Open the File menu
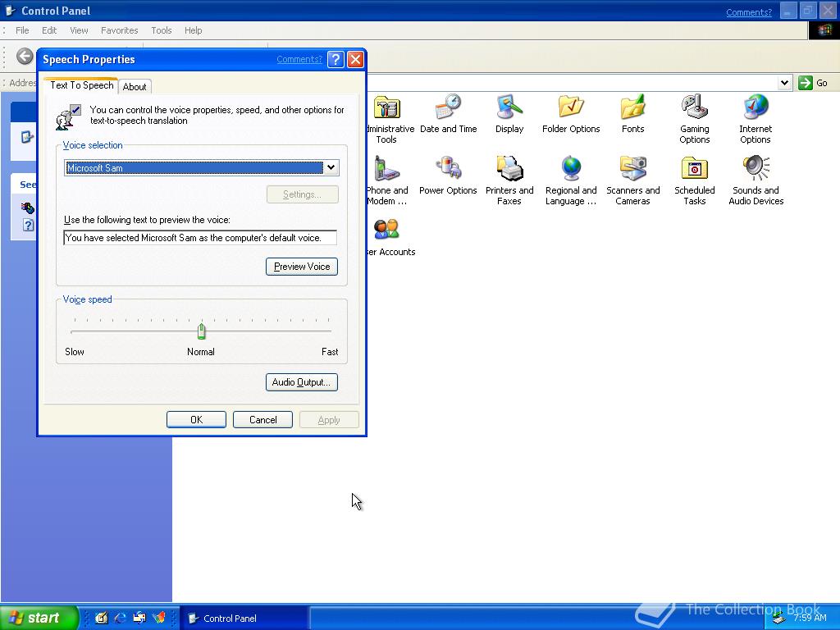 [22, 30]
